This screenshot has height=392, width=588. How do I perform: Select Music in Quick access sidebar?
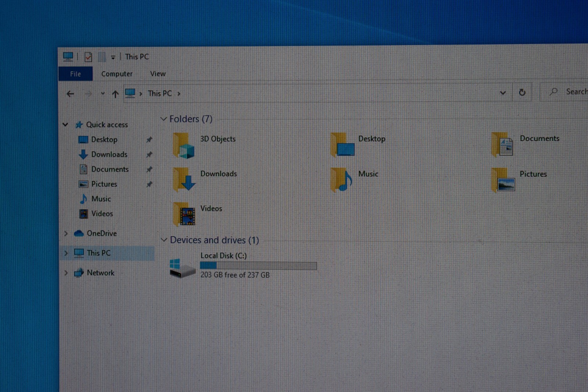101,199
